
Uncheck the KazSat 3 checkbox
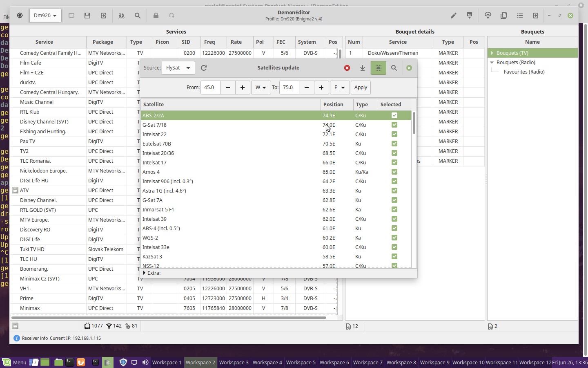[394, 256]
